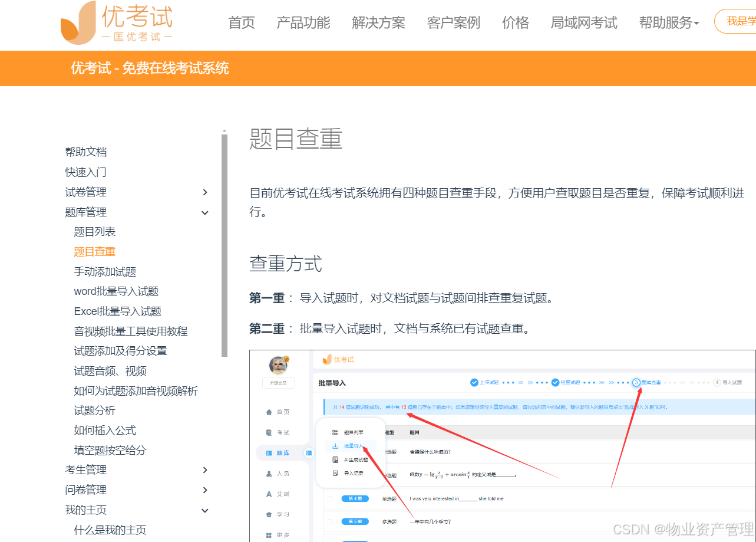Viewport: 756px width, 542px height.
Task: Click the 人员 person icon in embedded screenshot
Action: pyautogui.click(x=269, y=474)
